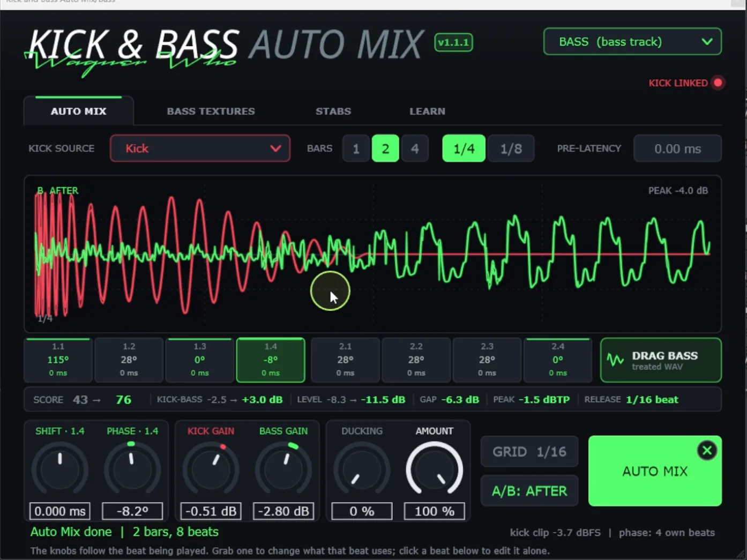Click the 0 % ducking value field

[x=362, y=511]
